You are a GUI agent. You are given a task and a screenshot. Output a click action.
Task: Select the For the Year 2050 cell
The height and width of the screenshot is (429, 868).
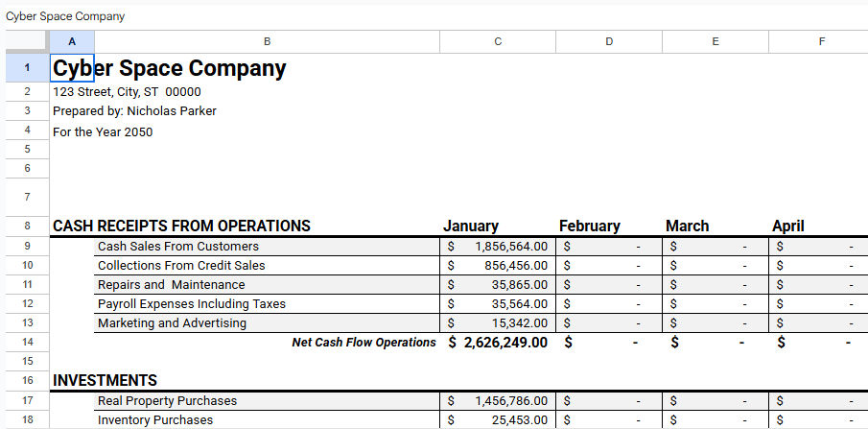[x=103, y=132]
